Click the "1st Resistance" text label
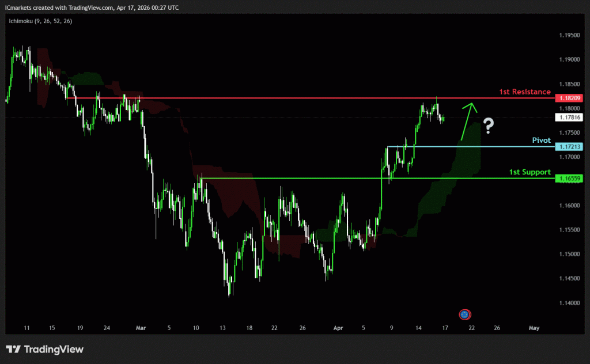 point(524,92)
